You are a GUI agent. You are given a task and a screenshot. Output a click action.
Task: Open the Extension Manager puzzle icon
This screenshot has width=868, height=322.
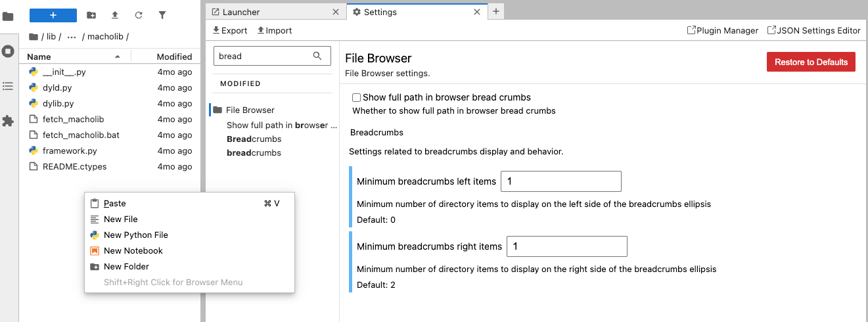pyautogui.click(x=8, y=121)
